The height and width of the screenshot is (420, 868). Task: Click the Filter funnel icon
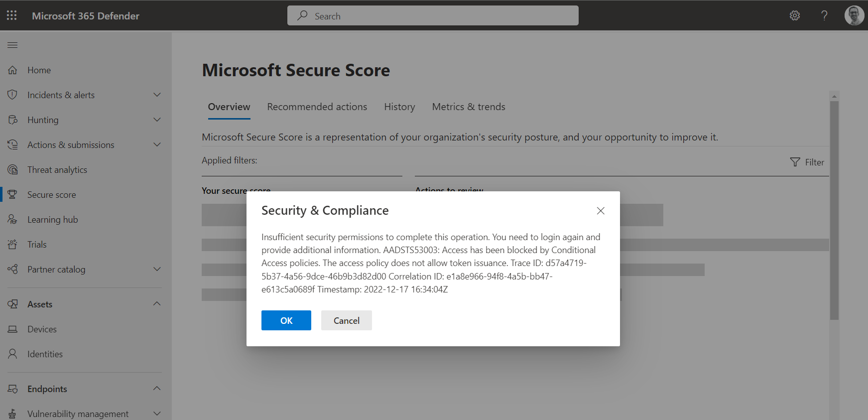click(x=795, y=162)
